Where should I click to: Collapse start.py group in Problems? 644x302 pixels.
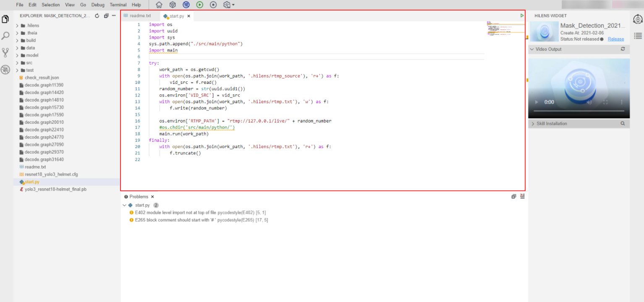[125, 206]
